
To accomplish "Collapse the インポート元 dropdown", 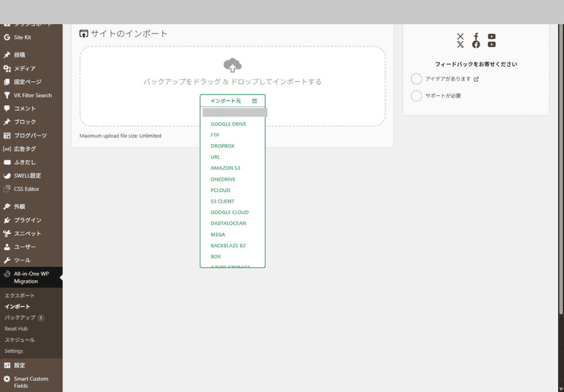I will (x=233, y=101).
